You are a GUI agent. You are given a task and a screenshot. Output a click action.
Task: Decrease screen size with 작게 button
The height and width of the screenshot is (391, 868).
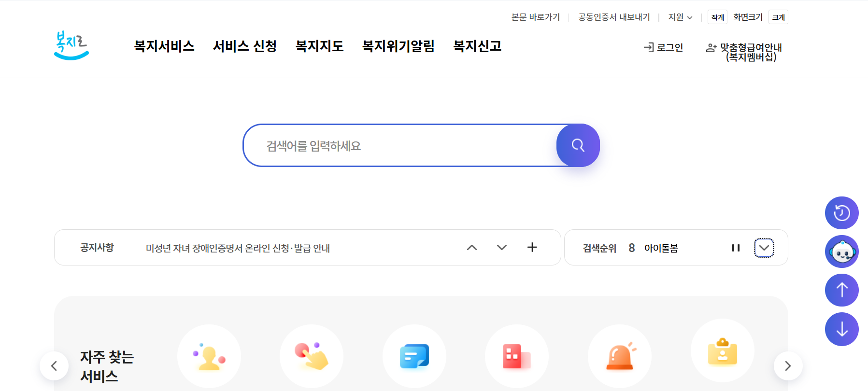click(x=717, y=17)
